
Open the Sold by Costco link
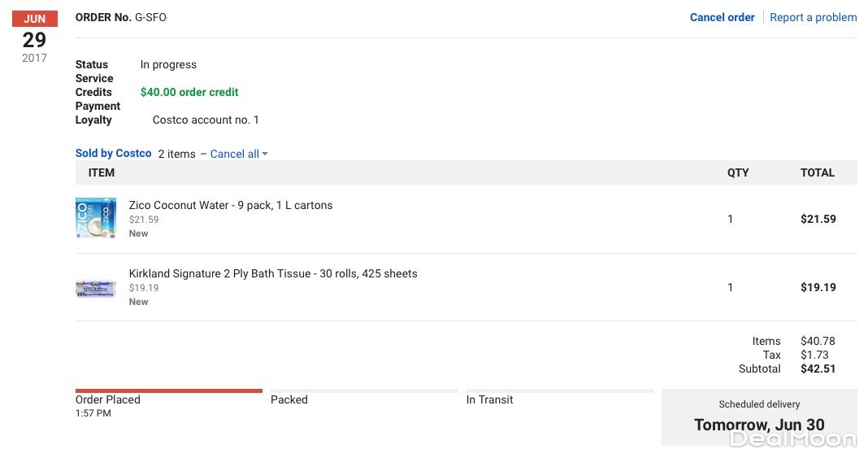coord(113,153)
